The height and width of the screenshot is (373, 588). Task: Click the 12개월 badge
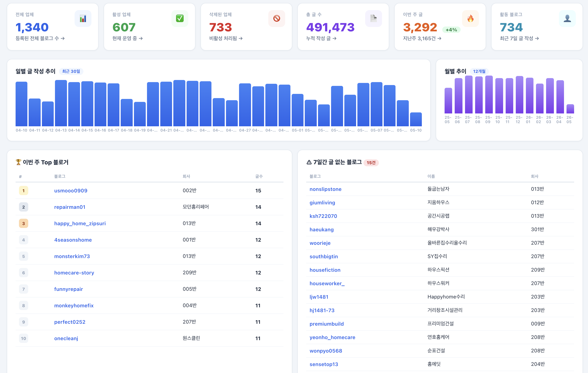(479, 71)
